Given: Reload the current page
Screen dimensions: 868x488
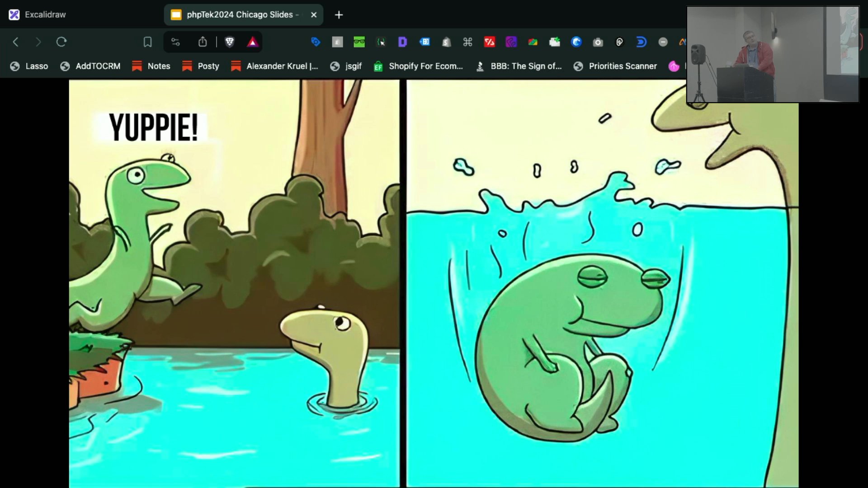Looking at the screenshot, I should pyautogui.click(x=61, y=42).
